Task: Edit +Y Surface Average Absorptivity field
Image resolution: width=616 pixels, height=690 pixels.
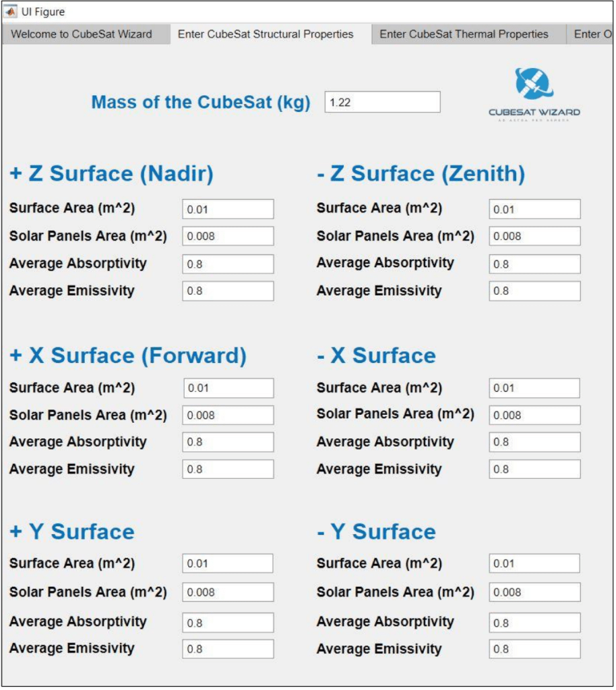Action: pos(228,623)
